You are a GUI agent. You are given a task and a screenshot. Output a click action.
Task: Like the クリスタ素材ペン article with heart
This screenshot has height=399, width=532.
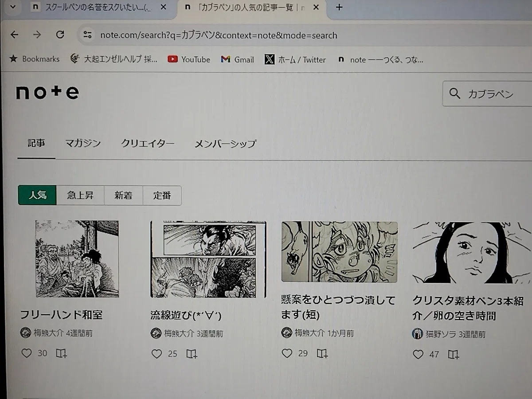point(418,354)
